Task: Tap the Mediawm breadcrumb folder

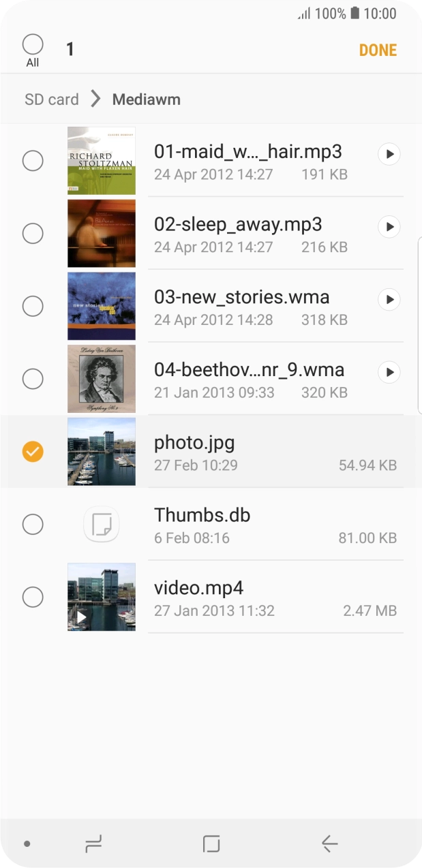Action: [147, 99]
